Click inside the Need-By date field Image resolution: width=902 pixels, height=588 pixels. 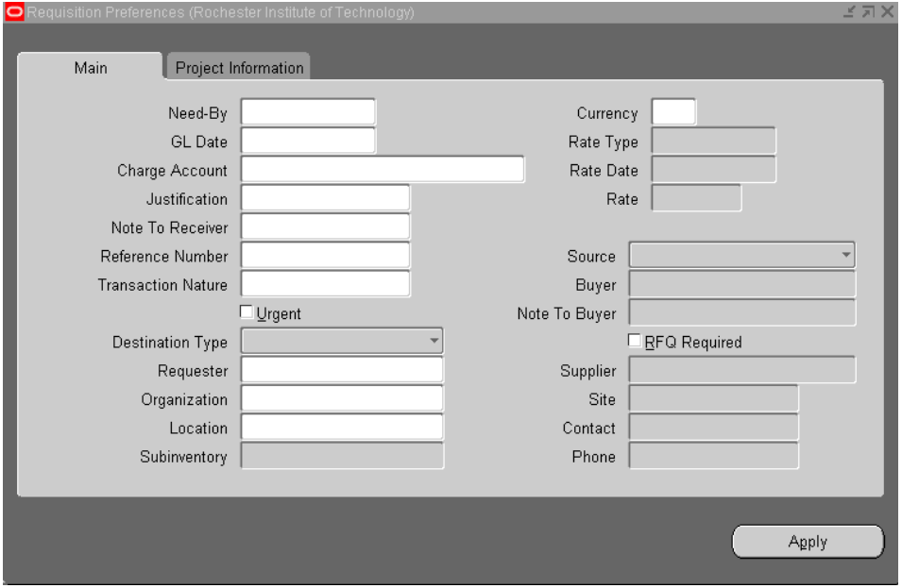(x=307, y=109)
